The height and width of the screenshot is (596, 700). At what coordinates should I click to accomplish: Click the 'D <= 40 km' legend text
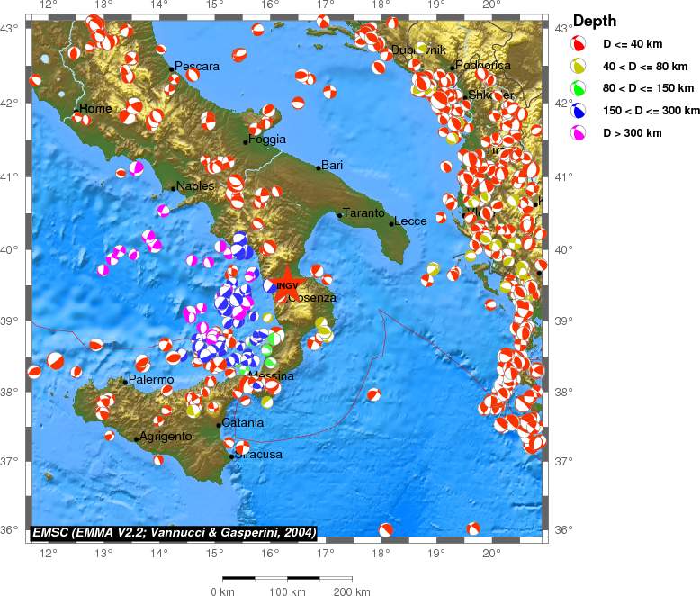tap(633, 44)
